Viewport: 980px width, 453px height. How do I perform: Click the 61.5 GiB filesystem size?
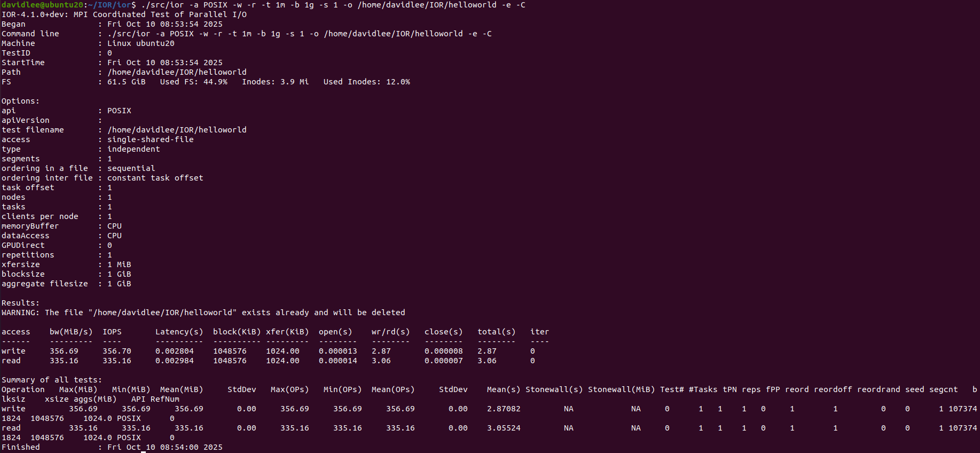126,82
